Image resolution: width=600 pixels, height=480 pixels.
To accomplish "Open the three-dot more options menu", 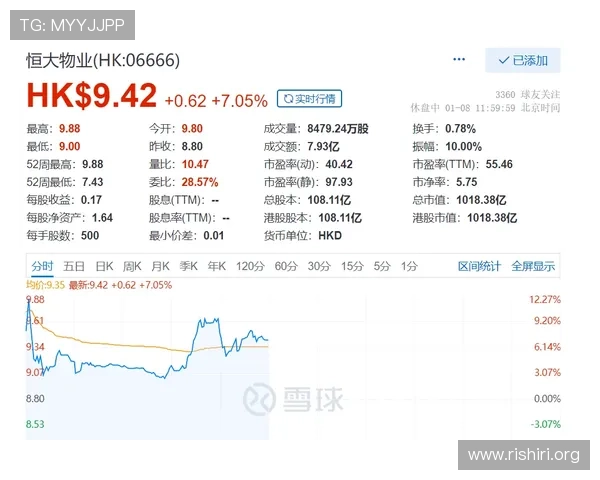I will tap(458, 59).
